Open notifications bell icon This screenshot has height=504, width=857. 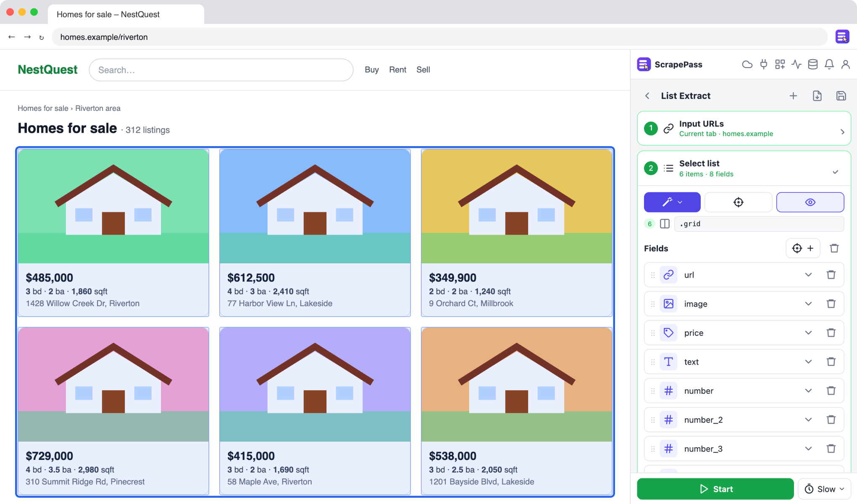point(829,64)
